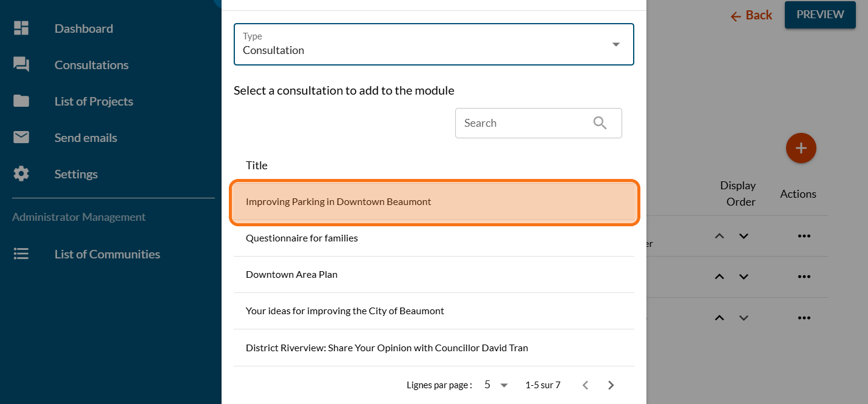Click the Settings gear icon
The height and width of the screenshot is (404, 868).
click(21, 174)
